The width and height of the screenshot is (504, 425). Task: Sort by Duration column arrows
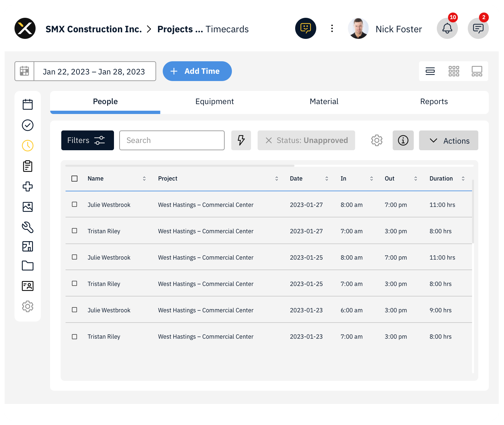tap(463, 179)
